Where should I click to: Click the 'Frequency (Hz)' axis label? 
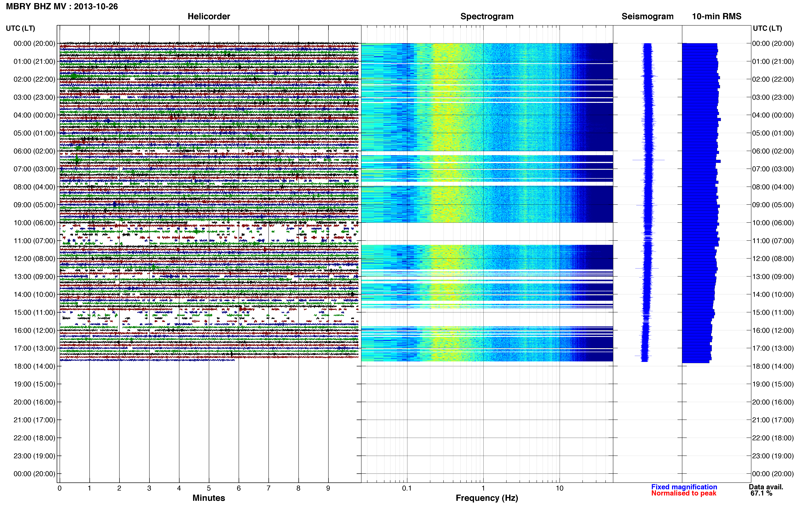tap(487, 498)
